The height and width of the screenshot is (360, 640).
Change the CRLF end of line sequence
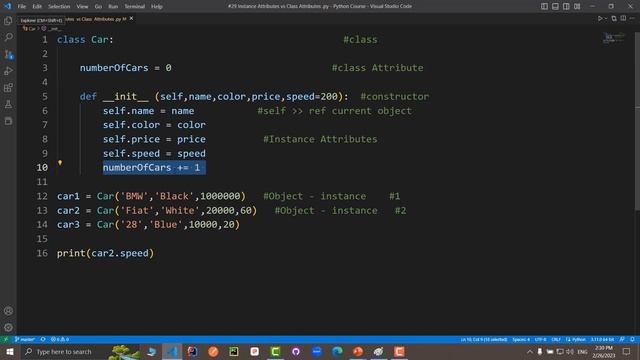[556, 340]
